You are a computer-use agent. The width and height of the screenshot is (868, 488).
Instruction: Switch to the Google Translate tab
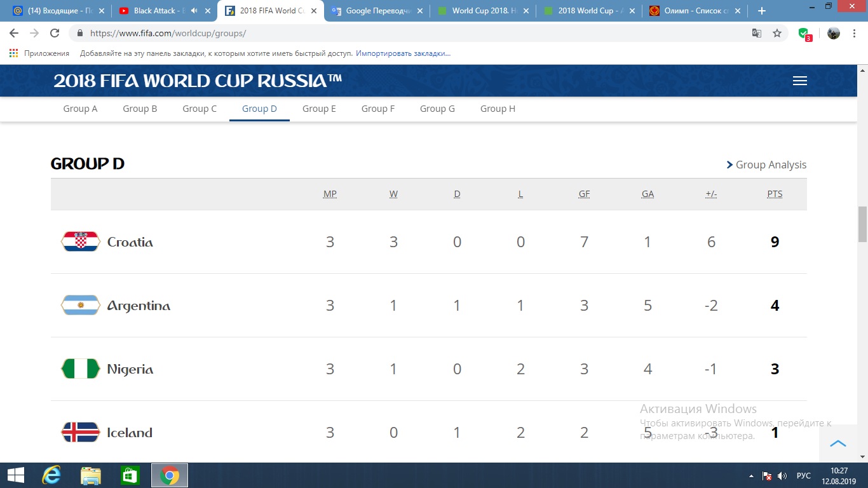coord(376,11)
